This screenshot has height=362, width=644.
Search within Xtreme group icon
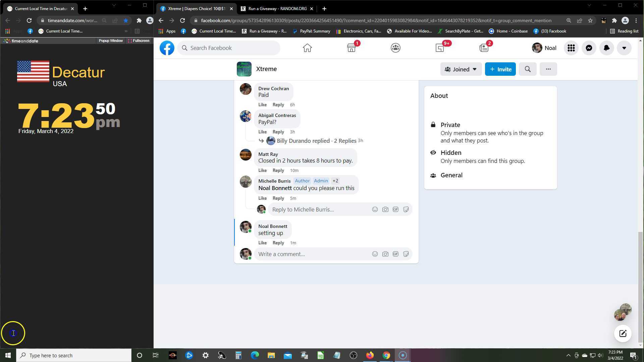tap(528, 69)
